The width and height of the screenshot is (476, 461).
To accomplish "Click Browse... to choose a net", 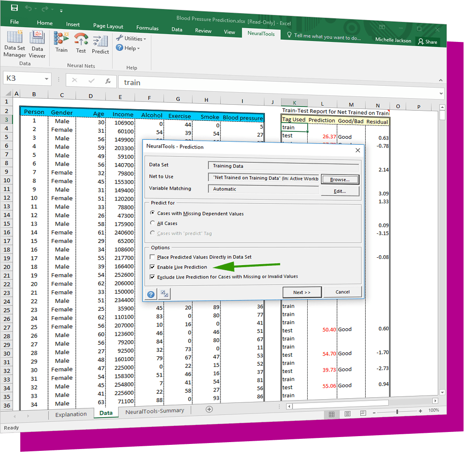I will tap(339, 179).
